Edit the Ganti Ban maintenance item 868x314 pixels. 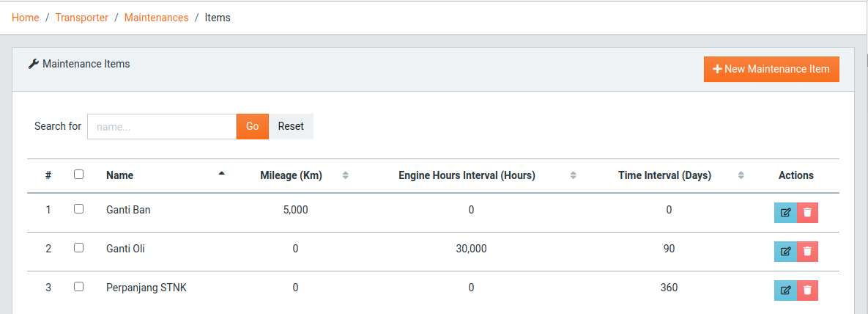785,213
